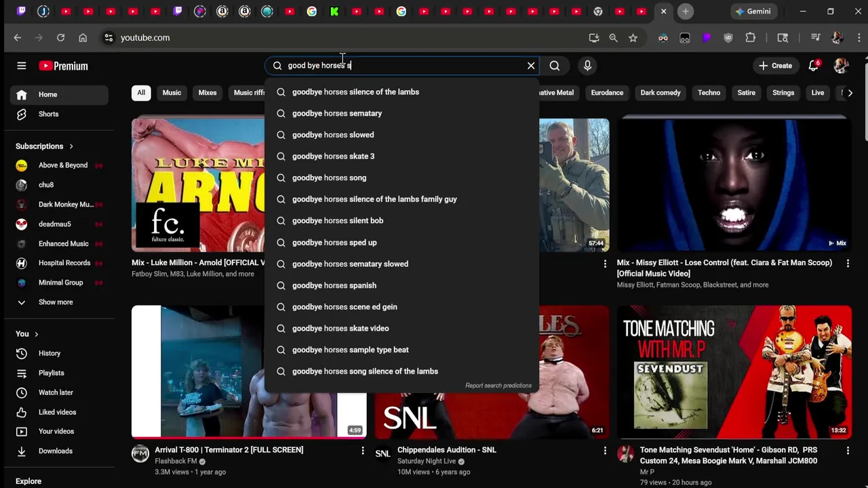Open more options for Missy Elliott mix

click(x=848, y=263)
